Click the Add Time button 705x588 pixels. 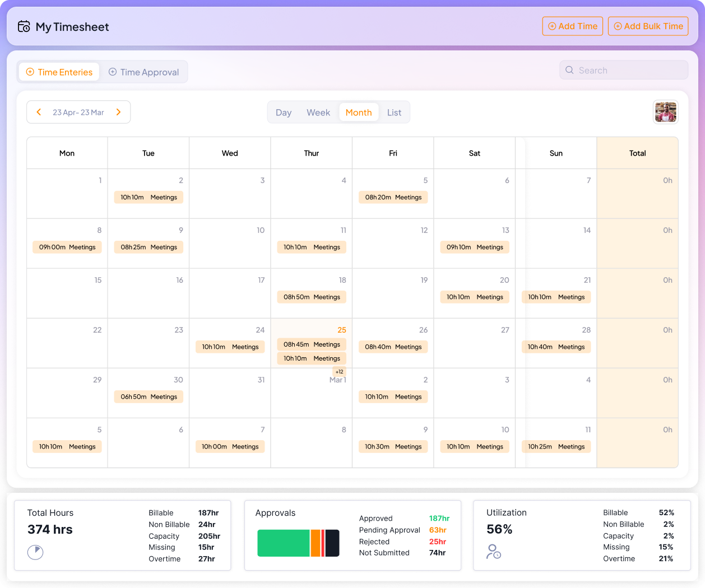pyautogui.click(x=572, y=26)
